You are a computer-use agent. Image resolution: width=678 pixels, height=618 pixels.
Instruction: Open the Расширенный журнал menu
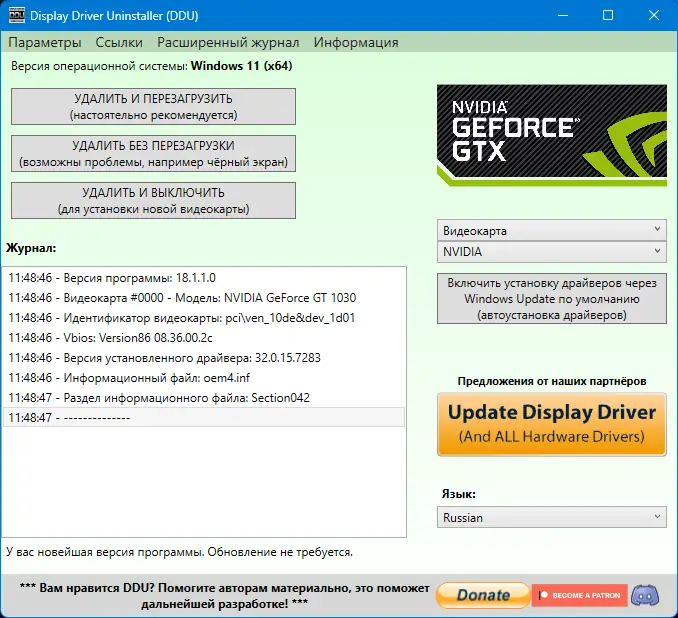point(228,42)
